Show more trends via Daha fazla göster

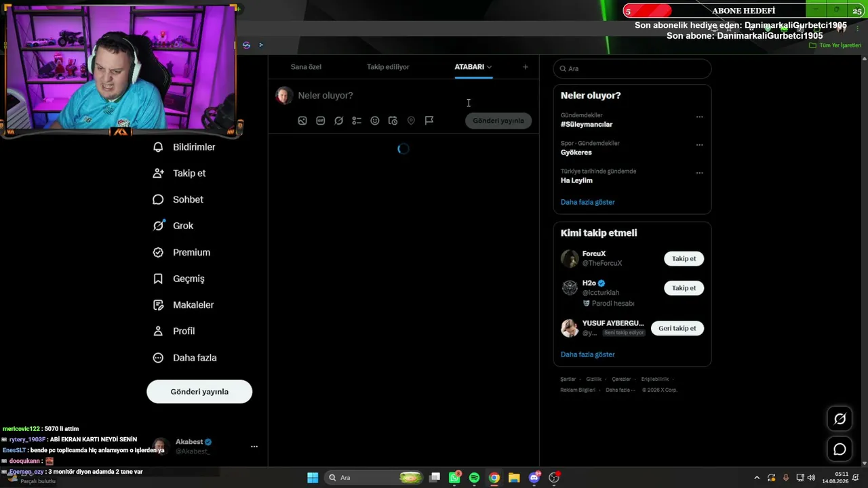[588, 202]
